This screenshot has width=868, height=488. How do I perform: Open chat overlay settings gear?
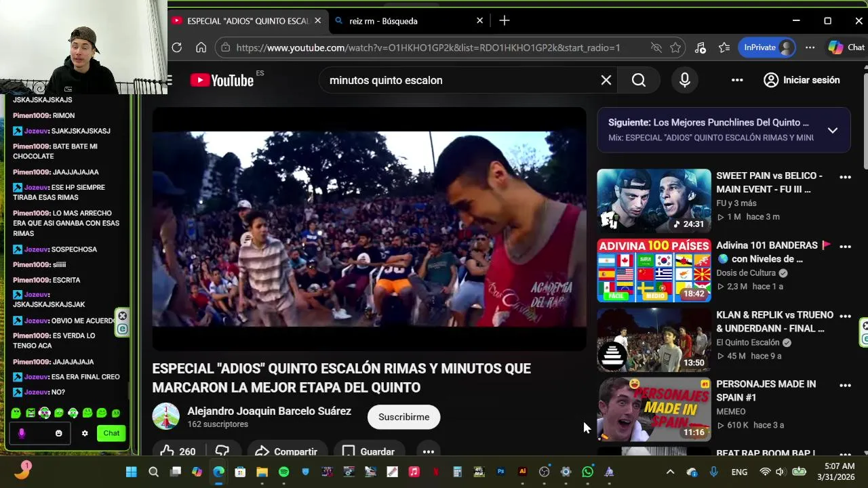click(x=85, y=433)
